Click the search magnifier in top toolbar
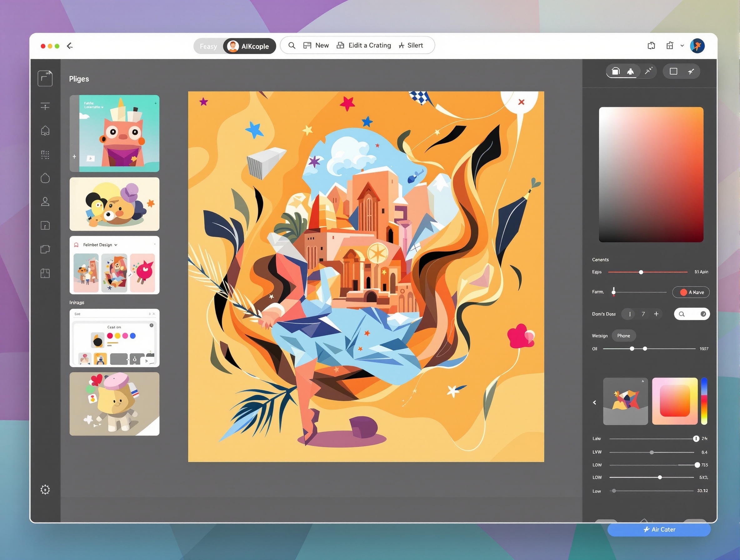 click(x=292, y=46)
